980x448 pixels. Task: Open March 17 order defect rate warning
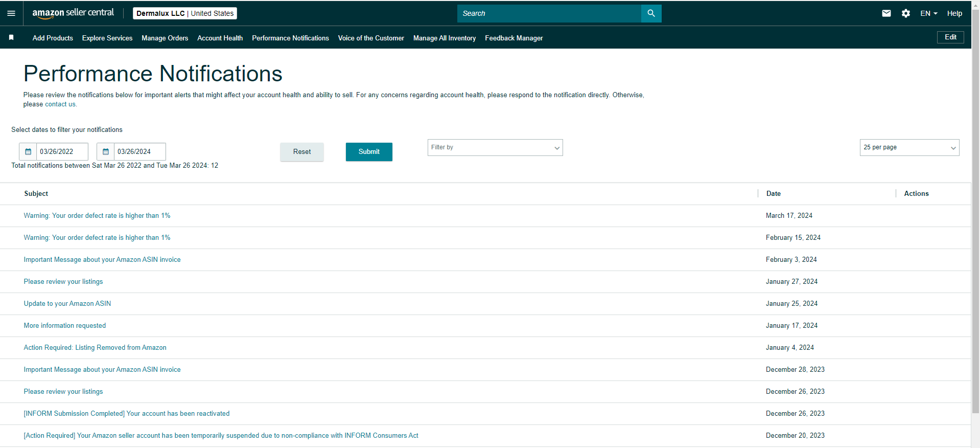(97, 216)
